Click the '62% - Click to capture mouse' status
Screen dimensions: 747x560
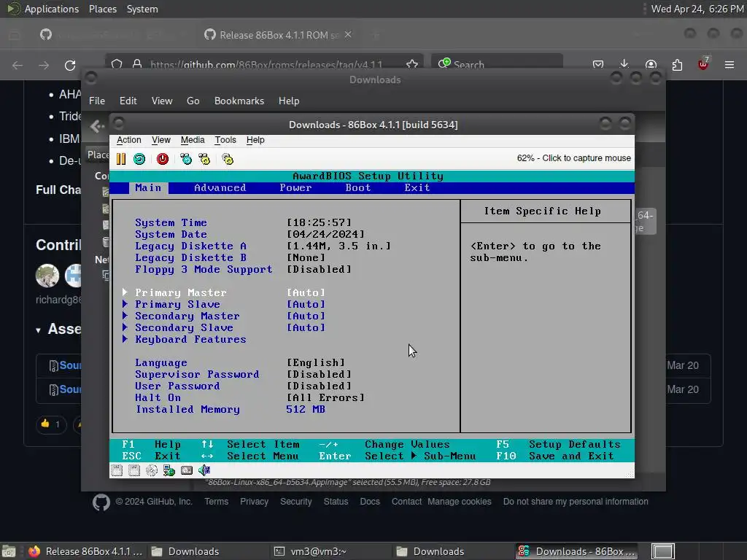[574, 158]
